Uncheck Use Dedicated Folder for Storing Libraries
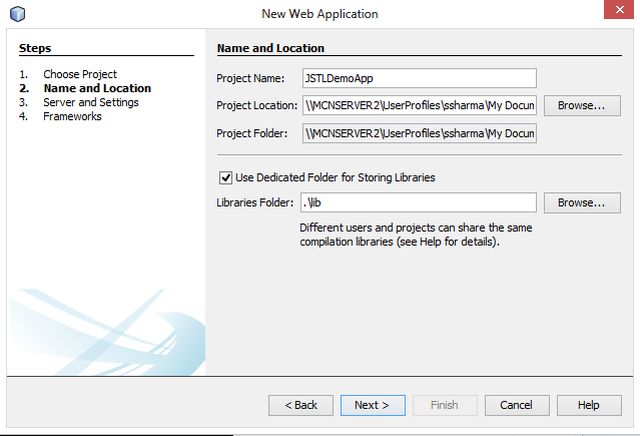 (225, 178)
